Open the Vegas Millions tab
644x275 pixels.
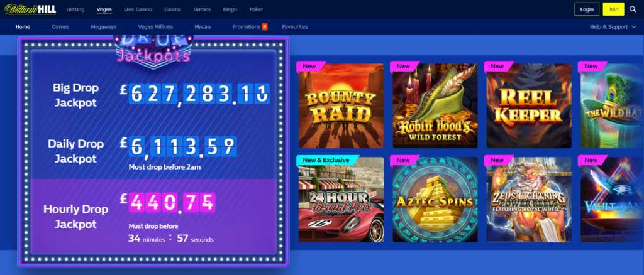[155, 26]
